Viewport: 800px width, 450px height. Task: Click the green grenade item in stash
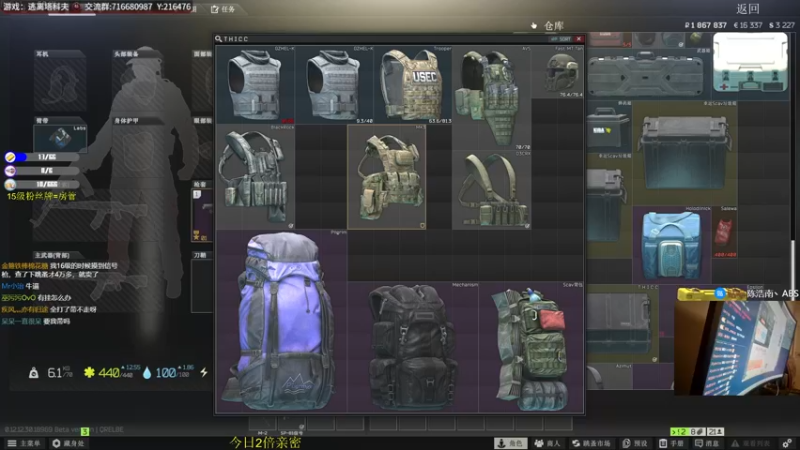point(697,39)
